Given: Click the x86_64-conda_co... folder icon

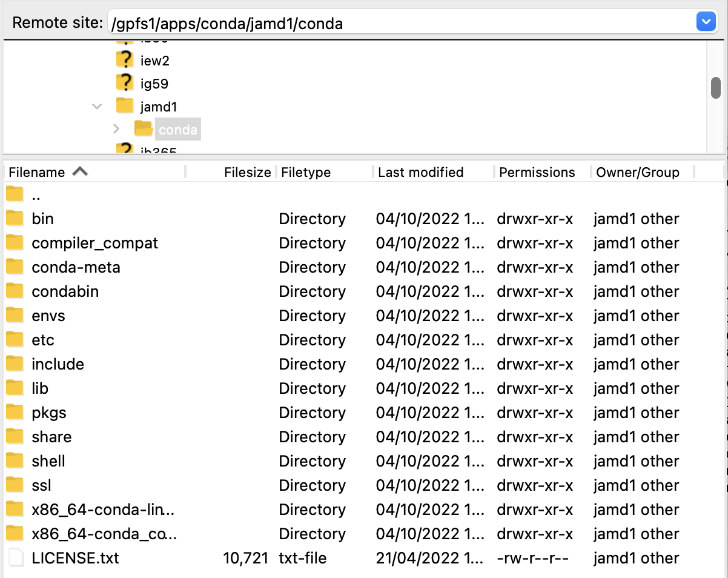Looking at the screenshot, I should tap(15, 533).
